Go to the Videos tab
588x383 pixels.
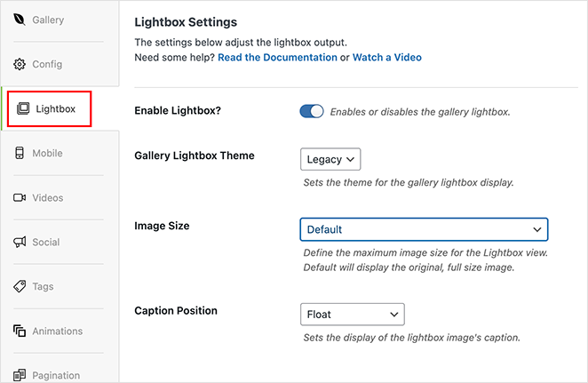click(48, 197)
